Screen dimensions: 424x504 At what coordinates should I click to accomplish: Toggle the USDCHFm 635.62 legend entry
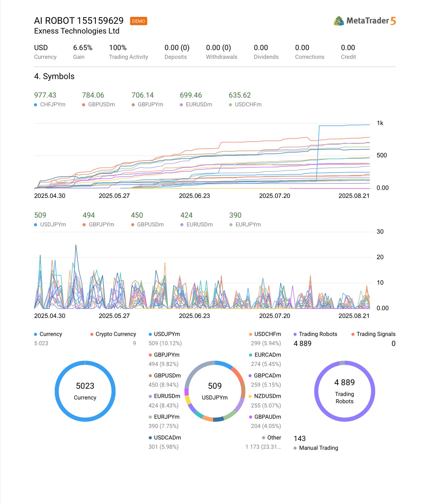click(245, 104)
